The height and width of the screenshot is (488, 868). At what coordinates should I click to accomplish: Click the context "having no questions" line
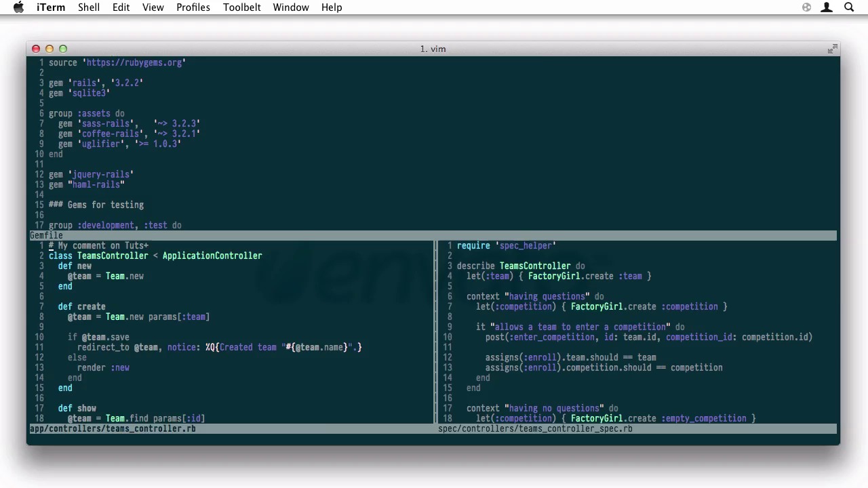tap(542, 408)
